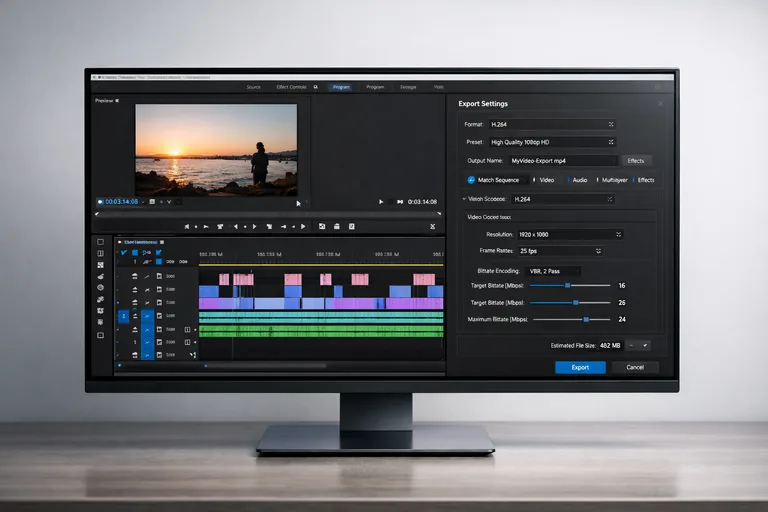The image size is (768, 512).
Task: Click the export frame icon in transport bar
Action: pos(352,226)
